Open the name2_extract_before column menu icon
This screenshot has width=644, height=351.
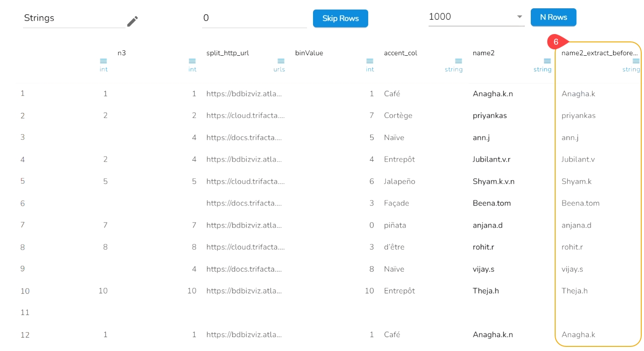[636, 61]
